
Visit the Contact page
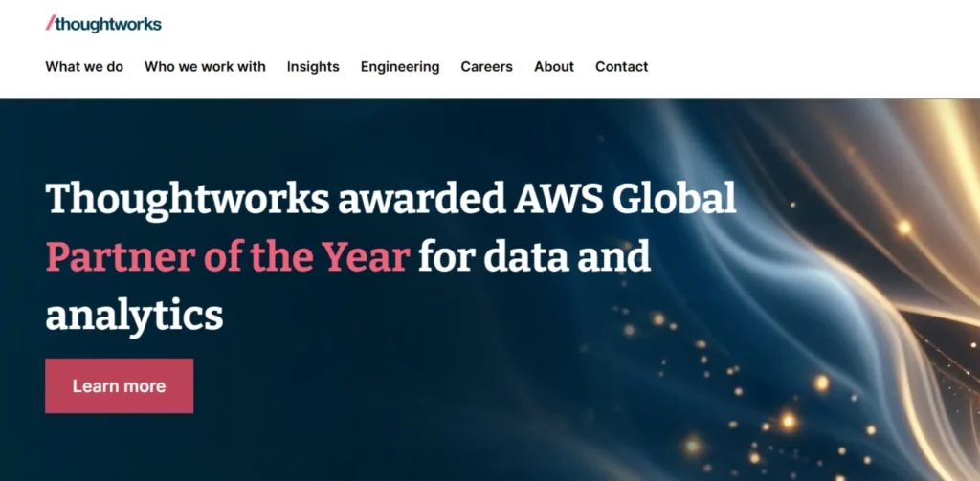tap(621, 67)
